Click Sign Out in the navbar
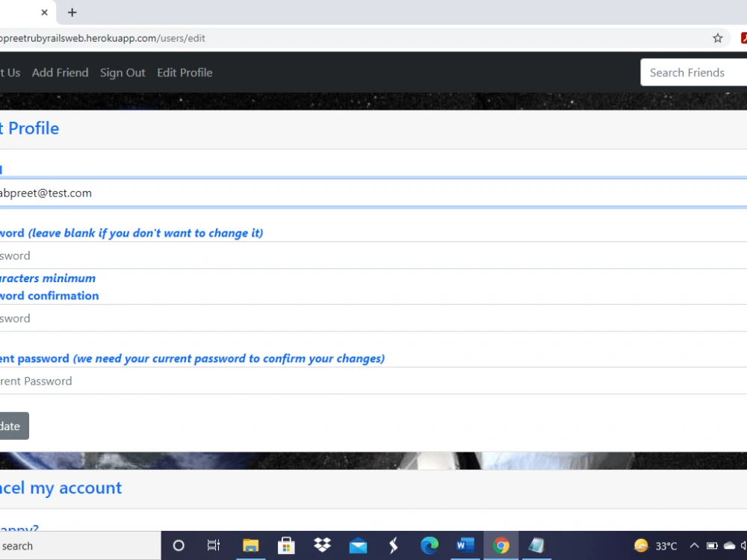The image size is (747, 560). [x=123, y=72]
